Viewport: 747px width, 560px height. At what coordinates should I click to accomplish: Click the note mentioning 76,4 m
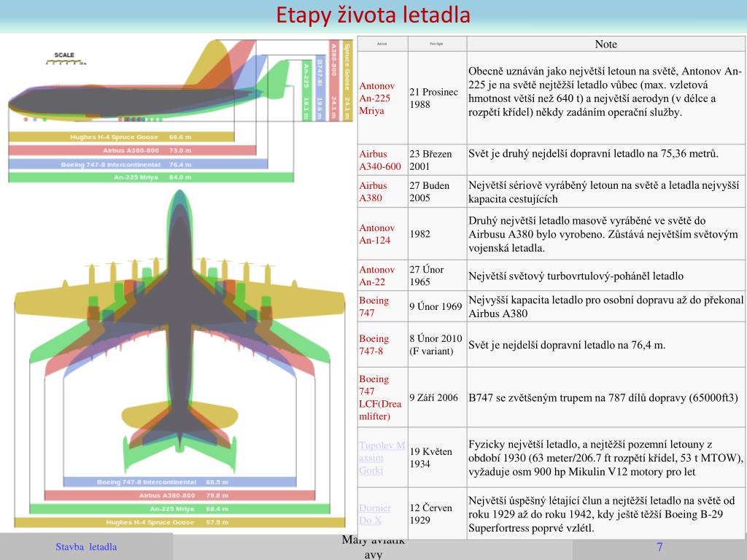coord(567,345)
